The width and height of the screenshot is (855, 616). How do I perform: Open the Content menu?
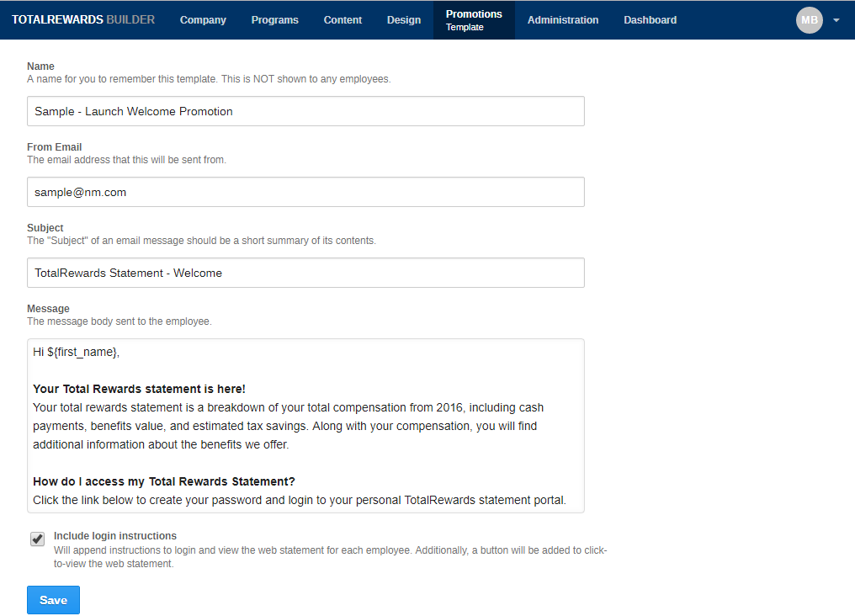pyautogui.click(x=343, y=20)
